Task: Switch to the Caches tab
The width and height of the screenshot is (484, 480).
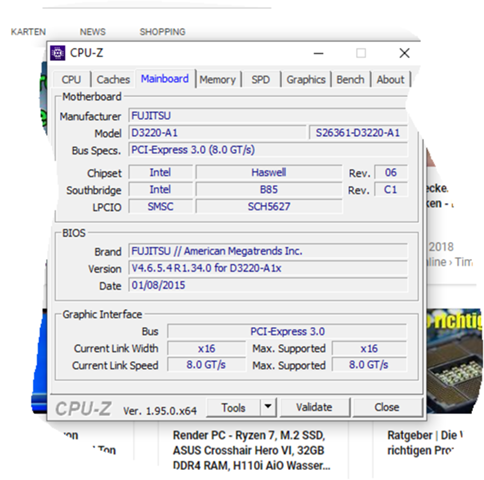Action: coord(113,79)
